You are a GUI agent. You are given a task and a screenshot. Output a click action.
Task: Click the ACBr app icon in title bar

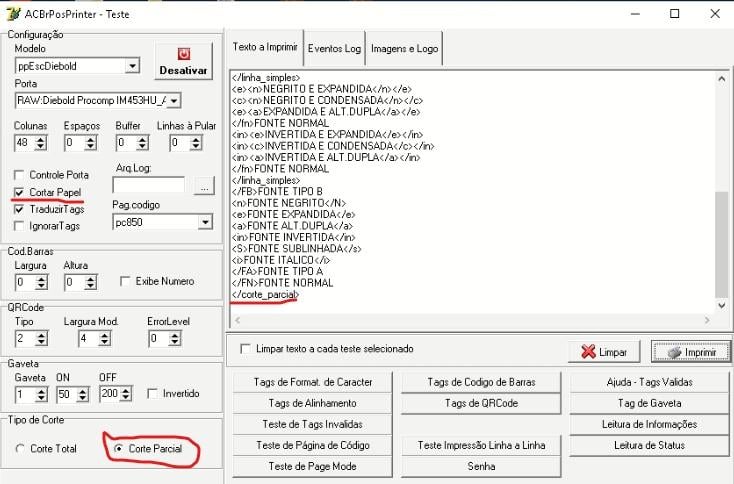click(x=14, y=14)
